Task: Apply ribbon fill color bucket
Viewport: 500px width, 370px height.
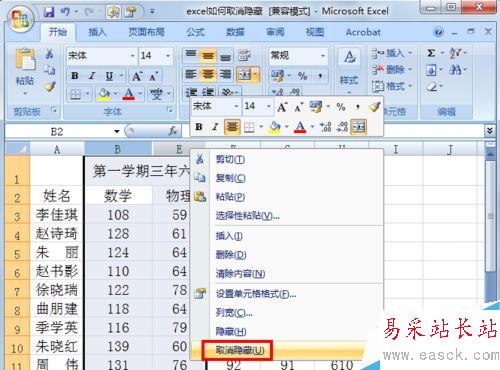Action: coord(104,94)
